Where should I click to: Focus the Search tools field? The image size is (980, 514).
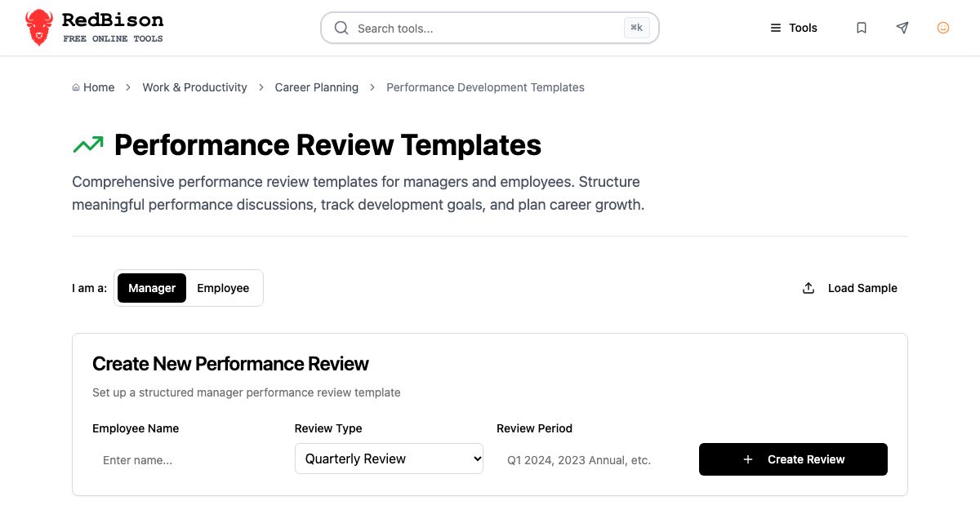[490, 28]
